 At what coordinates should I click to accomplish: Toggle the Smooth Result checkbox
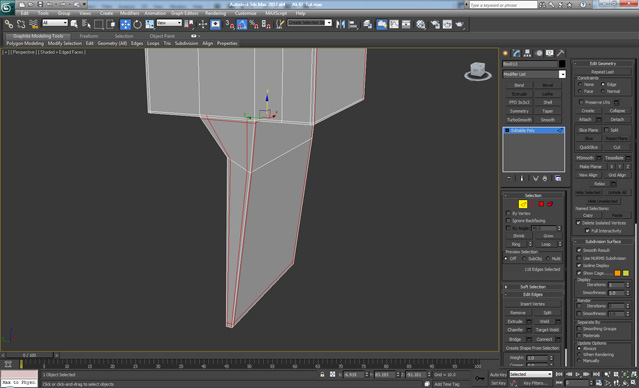579,250
